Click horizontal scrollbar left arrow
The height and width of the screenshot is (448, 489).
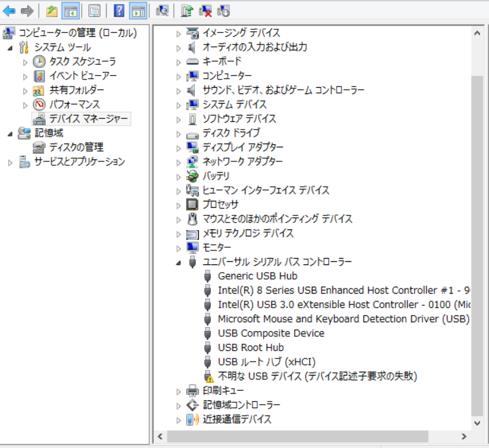(x=161, y=437)
